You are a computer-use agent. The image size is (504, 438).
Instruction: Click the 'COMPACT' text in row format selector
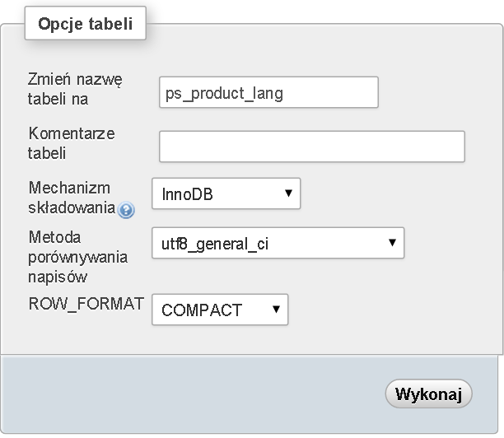tap(202, 310)
